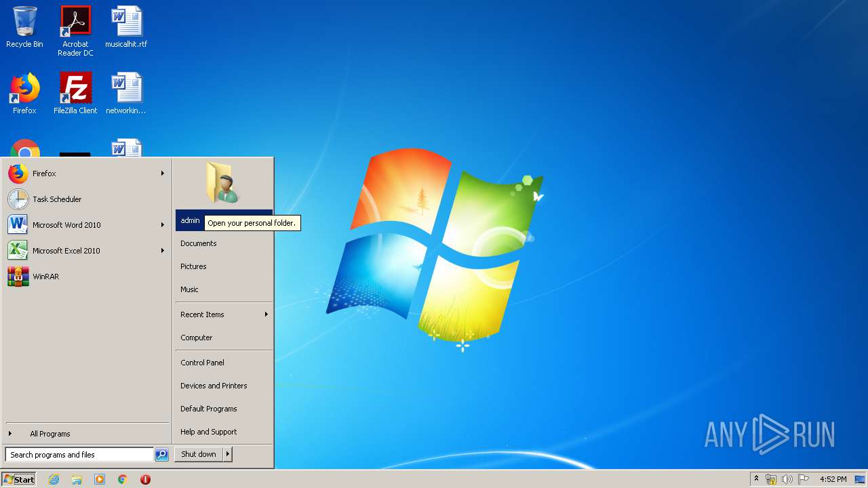Image resolution: width=868 pixels, height=488 pixels.
Task: Open Default Programs
Action: 224,409
